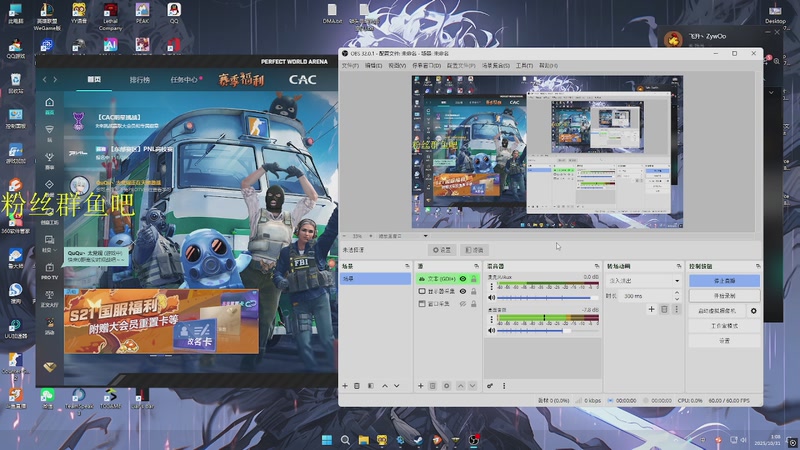Open the View menu in OBS
This screenshot has width=800, height=450.
coord(397,66)
